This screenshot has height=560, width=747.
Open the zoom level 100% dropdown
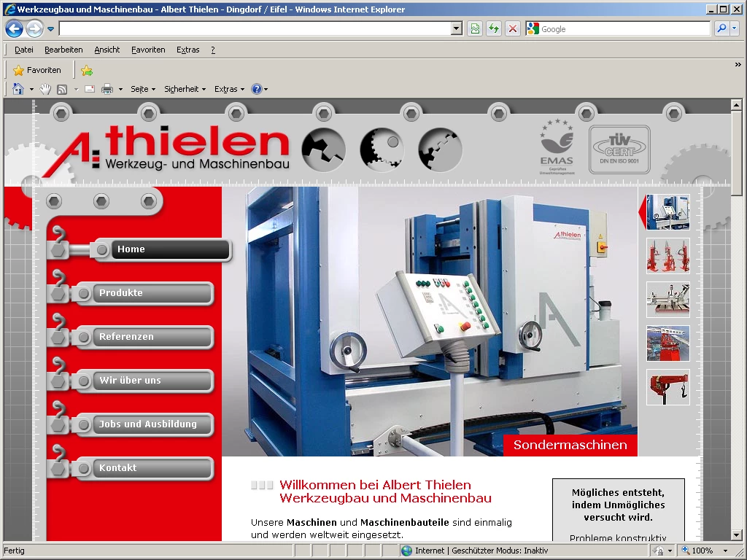(725, 551)
